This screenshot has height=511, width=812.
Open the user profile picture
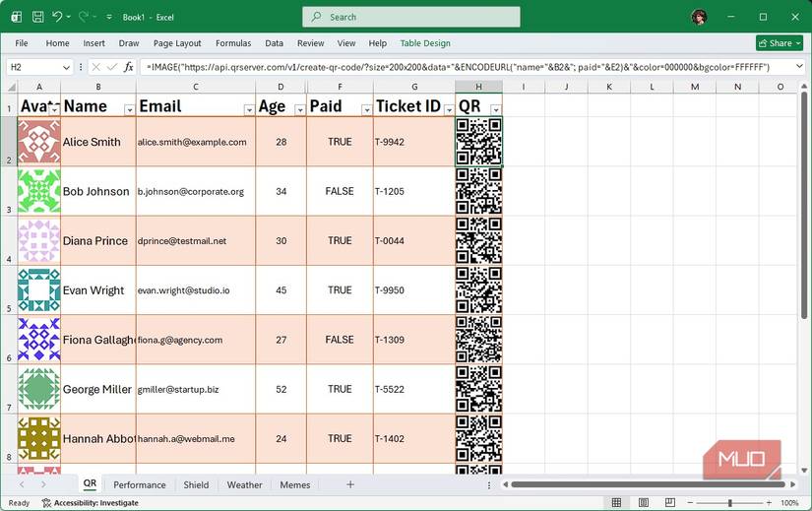[x=699, y=17]
